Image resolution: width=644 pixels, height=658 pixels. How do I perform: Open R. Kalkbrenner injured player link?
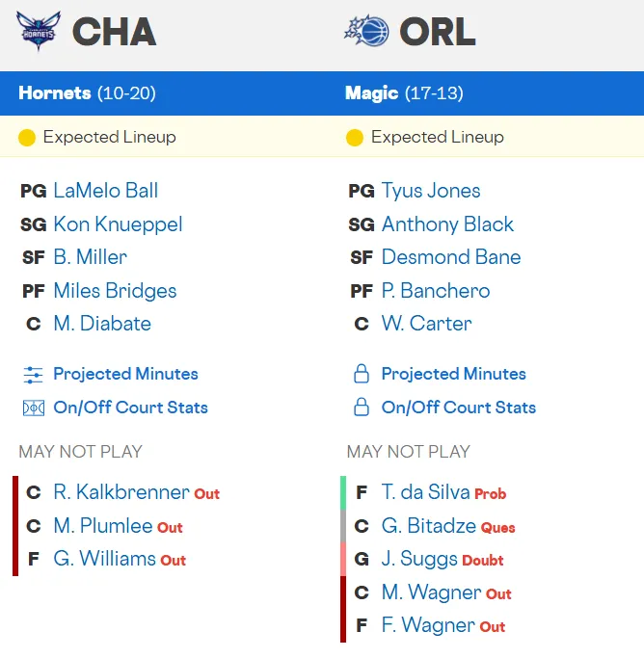pos(121,492)
